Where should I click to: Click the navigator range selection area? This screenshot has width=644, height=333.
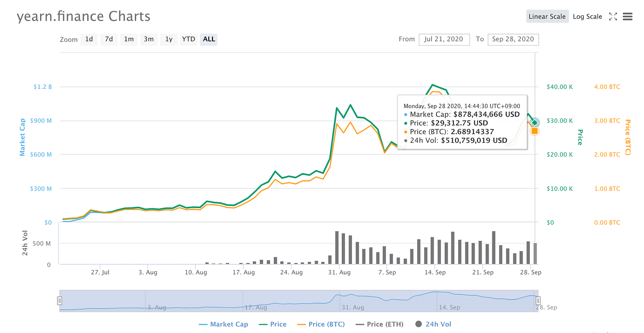(299, 301)
